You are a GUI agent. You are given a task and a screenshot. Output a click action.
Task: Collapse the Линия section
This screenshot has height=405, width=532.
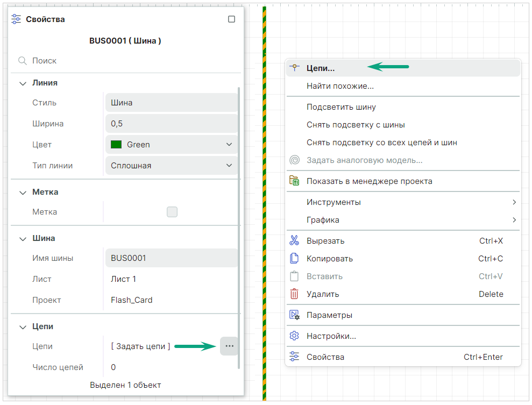coord(23,83)
